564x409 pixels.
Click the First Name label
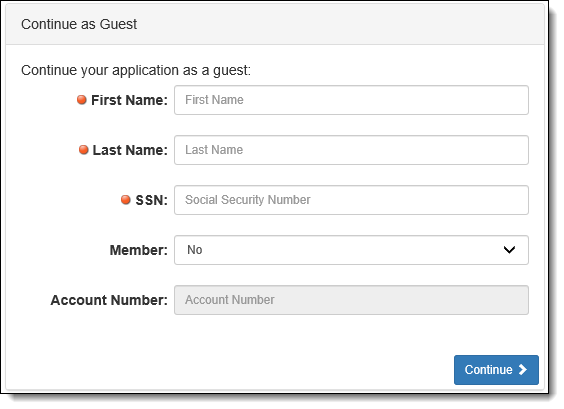coord(129,100)
